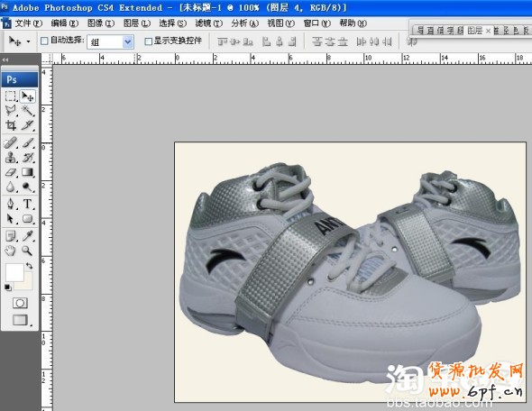Click align right edges icon
532x411 pixels.
(x=292, y=41)
